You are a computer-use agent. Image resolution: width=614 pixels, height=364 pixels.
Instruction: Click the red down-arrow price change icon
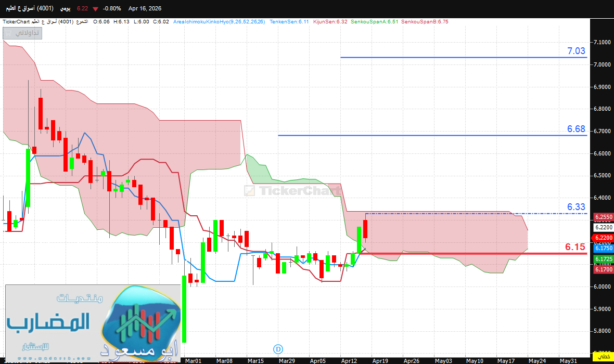pos(95,8)
